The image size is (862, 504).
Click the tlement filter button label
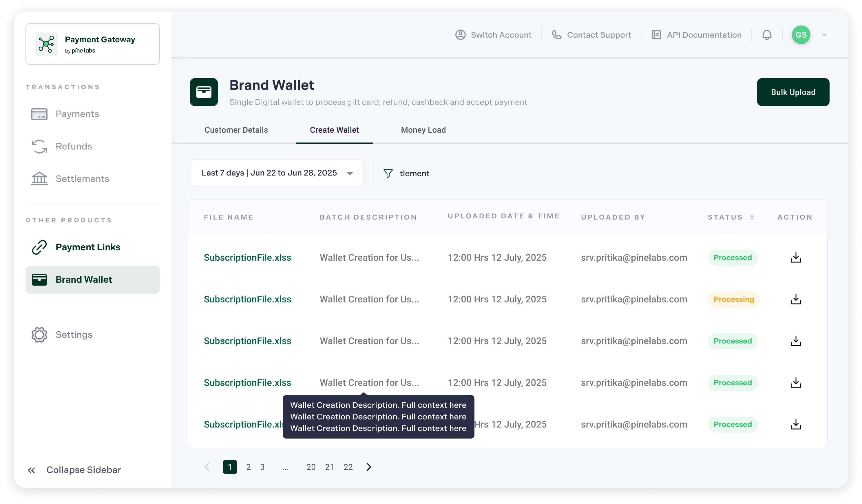414,174
